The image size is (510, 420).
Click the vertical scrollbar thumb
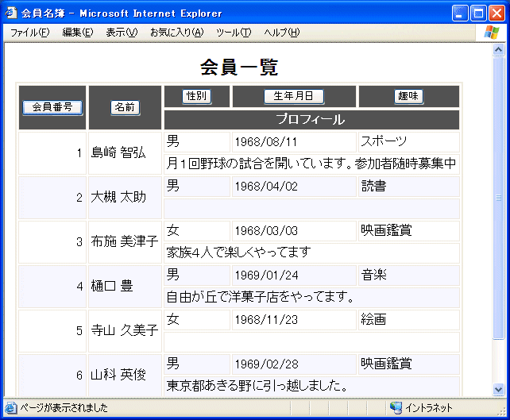pyautogui.click(x=498, y=198)
